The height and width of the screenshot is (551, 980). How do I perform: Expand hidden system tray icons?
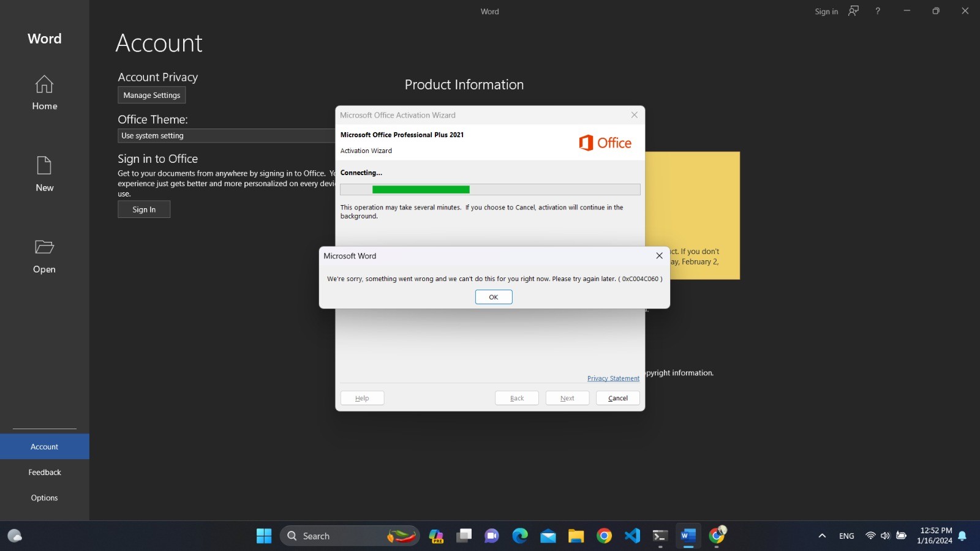[822, 536]
